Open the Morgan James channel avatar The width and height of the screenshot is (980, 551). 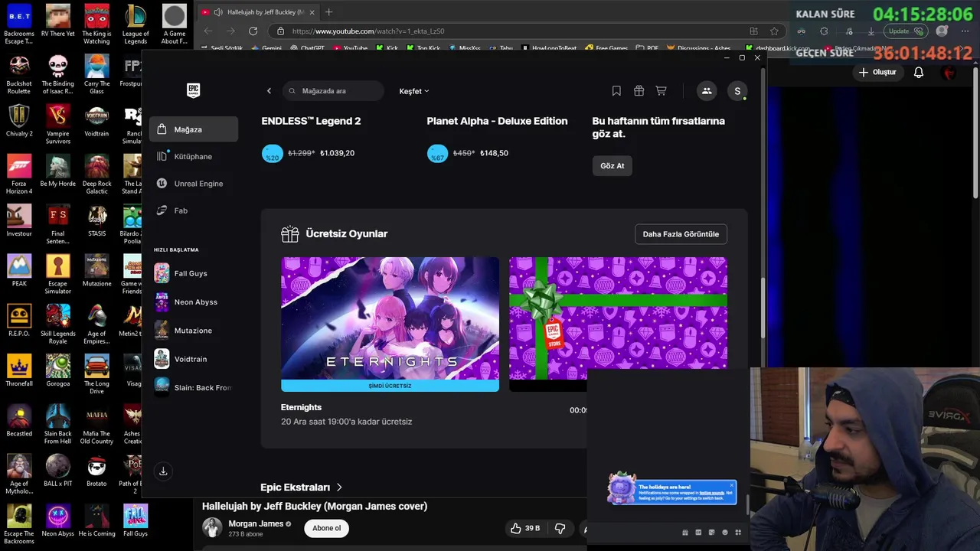pos(212,527)
